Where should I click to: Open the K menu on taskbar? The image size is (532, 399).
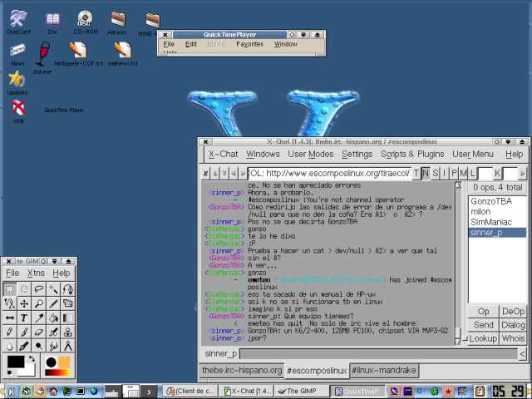coord(11,392)
